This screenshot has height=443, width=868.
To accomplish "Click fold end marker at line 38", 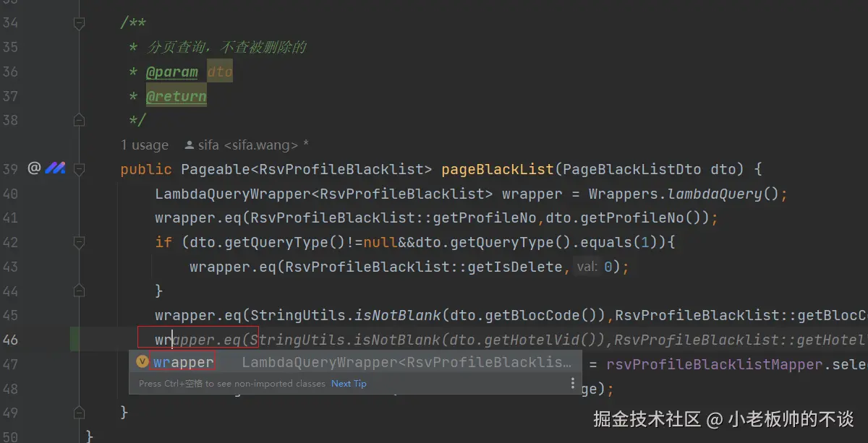I will coord(79,120).
